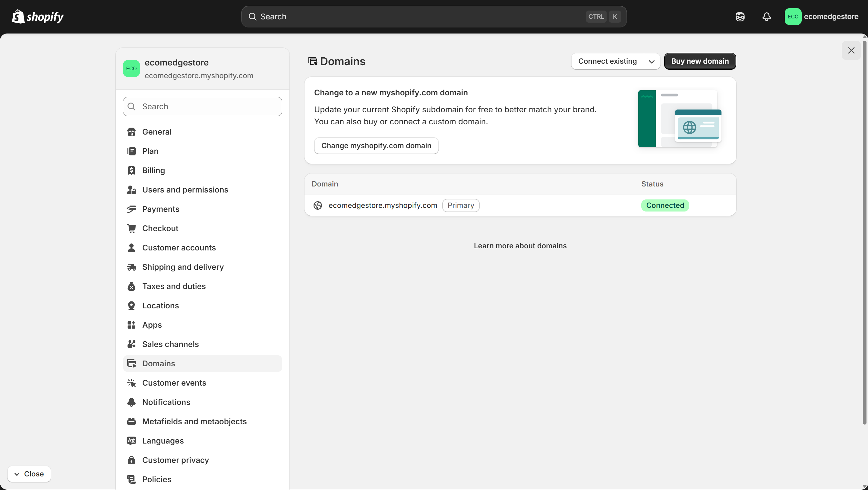Viewport: 868px width, 490px height.
Task: Go to Users and permissions settings
Action: coord(185,189)
